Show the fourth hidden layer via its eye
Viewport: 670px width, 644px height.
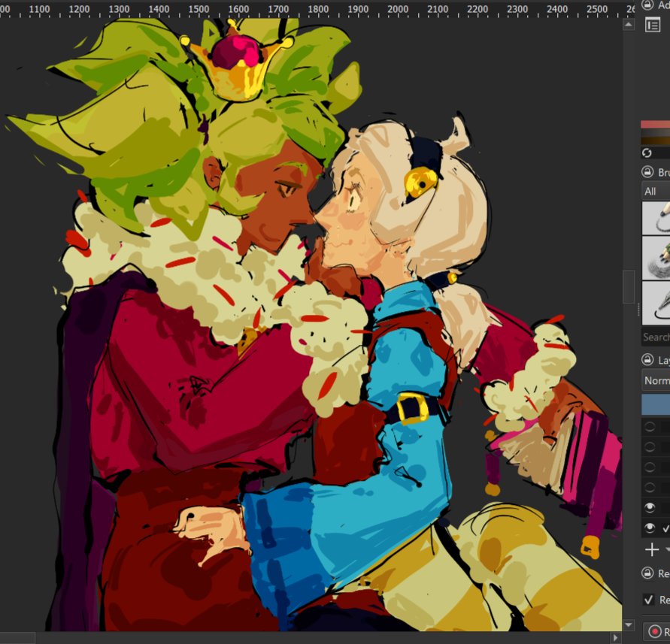650,487
